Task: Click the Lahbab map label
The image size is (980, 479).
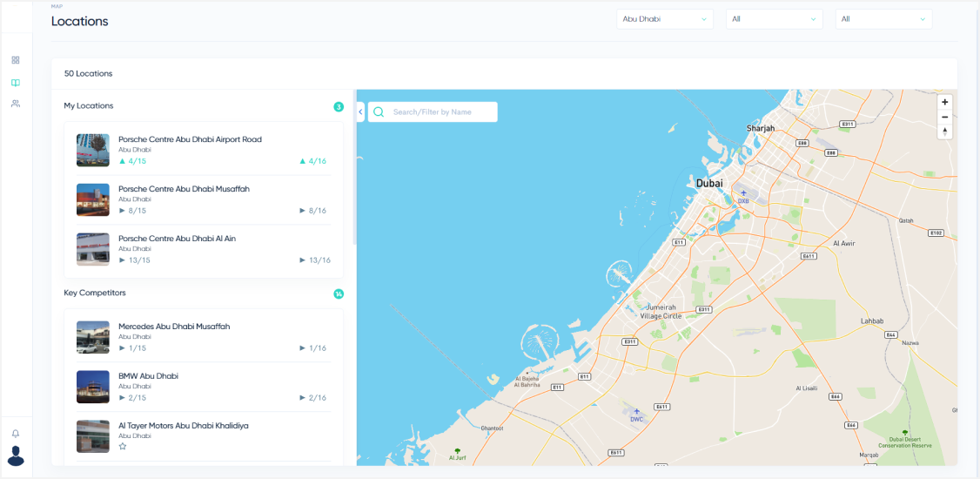Action: click(872, 320)
